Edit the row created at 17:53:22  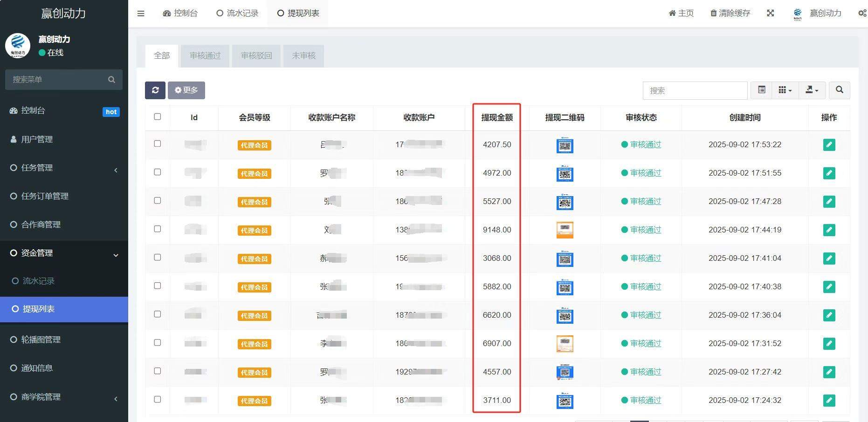coord(829,145)
